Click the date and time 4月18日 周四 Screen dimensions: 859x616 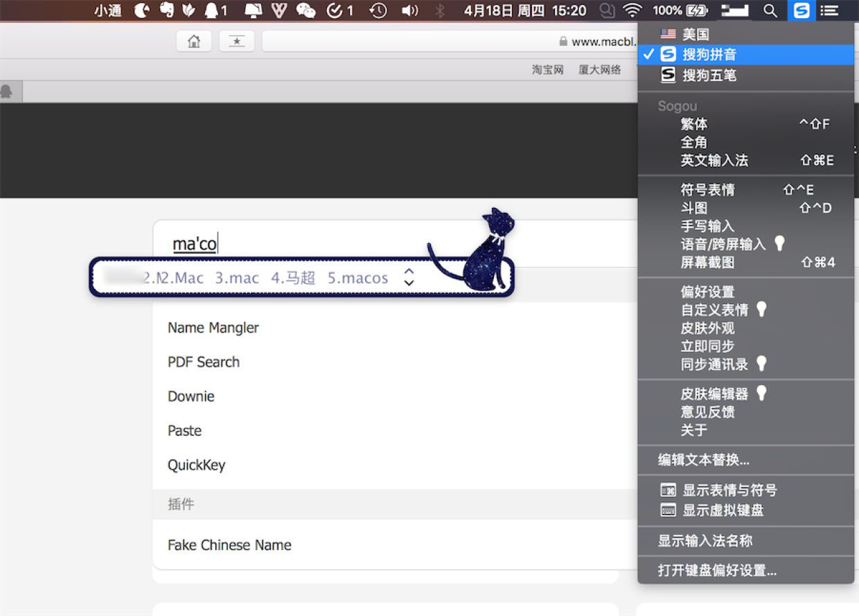click(x=525, y=10)
